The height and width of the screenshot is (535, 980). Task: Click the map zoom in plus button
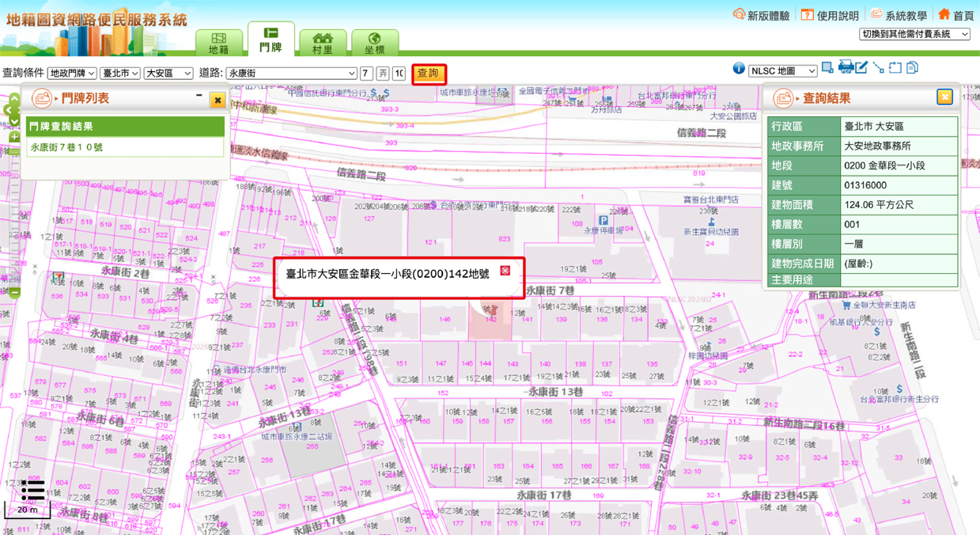(x=14, y=138)
